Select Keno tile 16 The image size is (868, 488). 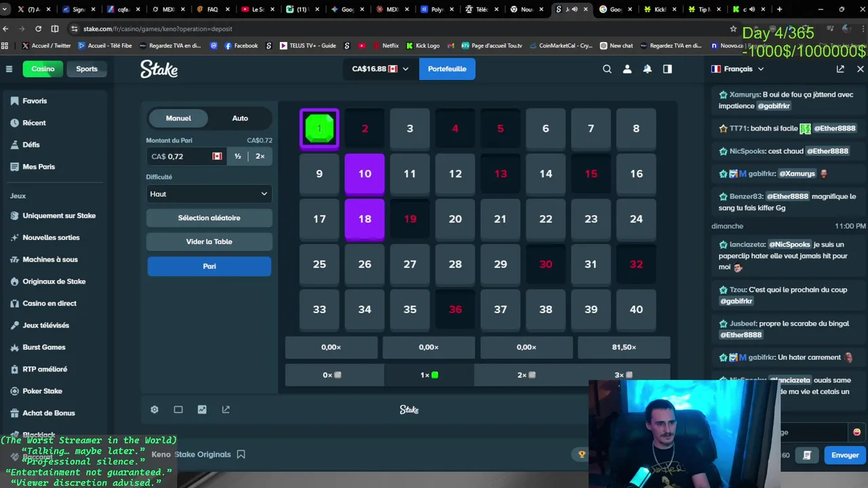click(x=636, y=174)
